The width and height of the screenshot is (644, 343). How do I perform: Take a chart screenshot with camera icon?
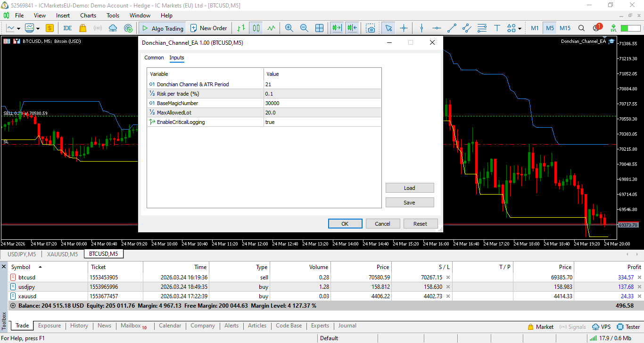click(x=371, y=28)
